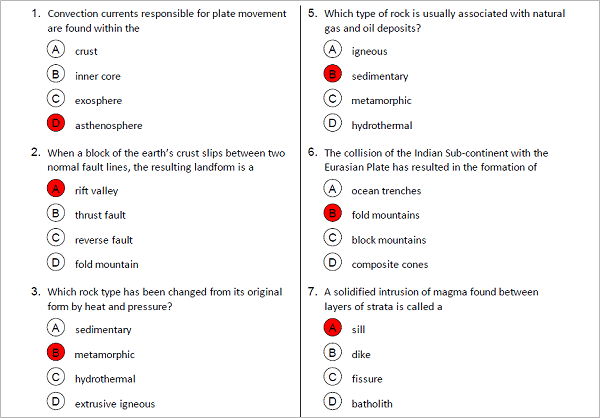Choose 'dike' bubble in question 7
This screenshot has height=418, width=600.
333,353
